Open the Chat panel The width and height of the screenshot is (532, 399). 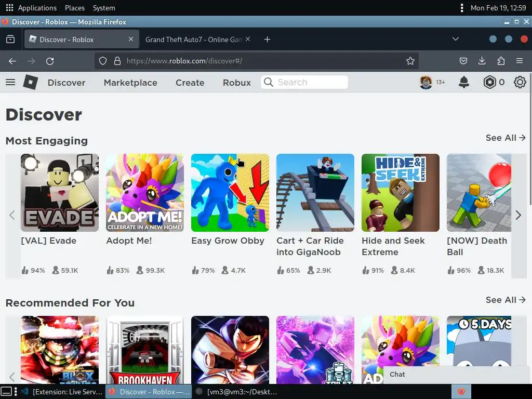coord(457,375)
